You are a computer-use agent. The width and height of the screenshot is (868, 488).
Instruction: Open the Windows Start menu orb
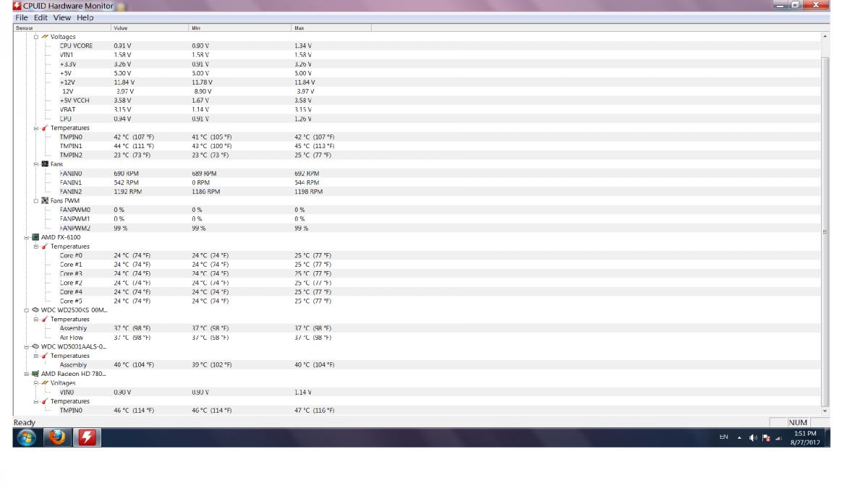coord(27,437)
